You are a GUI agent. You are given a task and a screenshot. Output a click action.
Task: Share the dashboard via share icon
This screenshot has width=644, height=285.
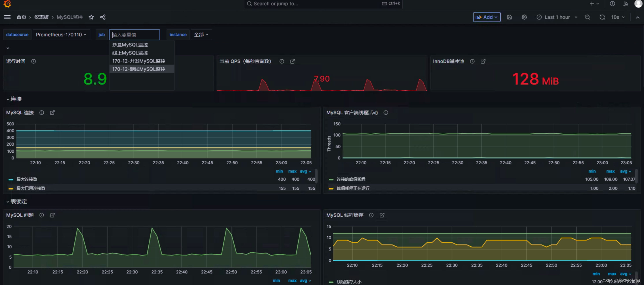(x=103, y=17)
